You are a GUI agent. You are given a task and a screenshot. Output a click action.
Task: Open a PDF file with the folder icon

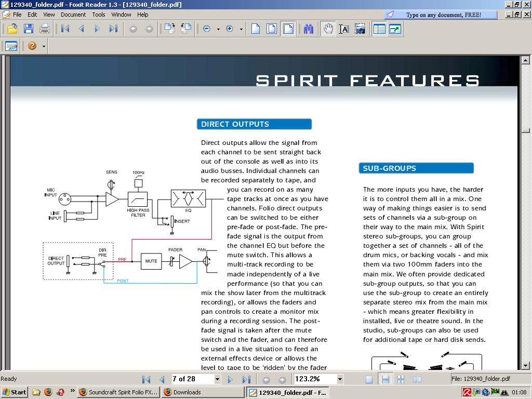click(x=12, y=29)
